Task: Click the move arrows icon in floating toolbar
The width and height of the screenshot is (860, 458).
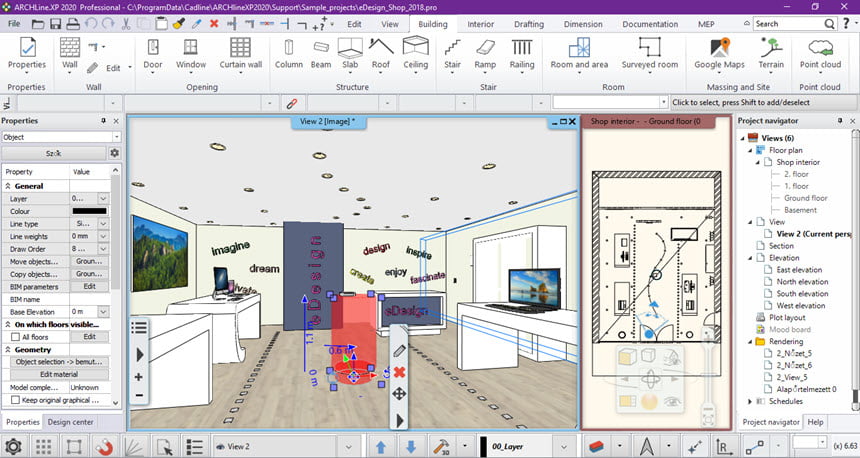Action: [x=399, y=394]
